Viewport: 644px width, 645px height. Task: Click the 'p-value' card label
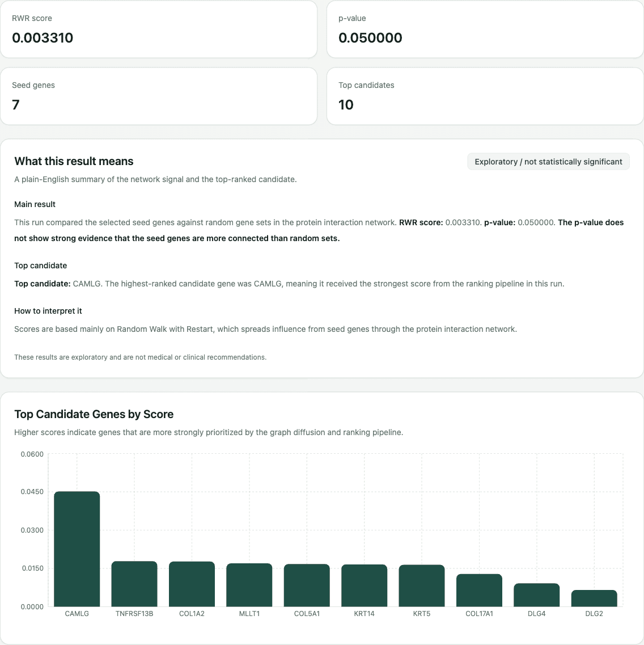click(x=352, y=19)
